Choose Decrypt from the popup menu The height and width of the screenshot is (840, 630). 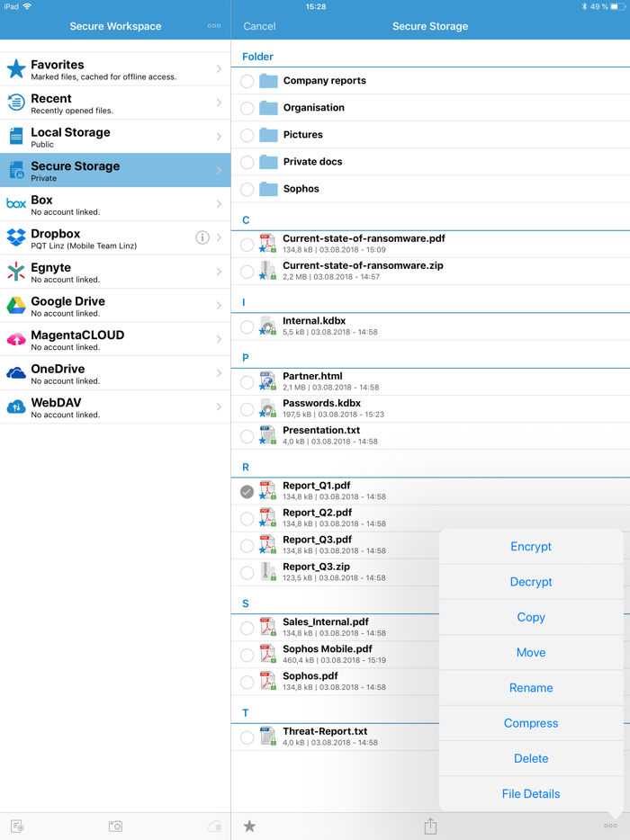coord(531,582)
